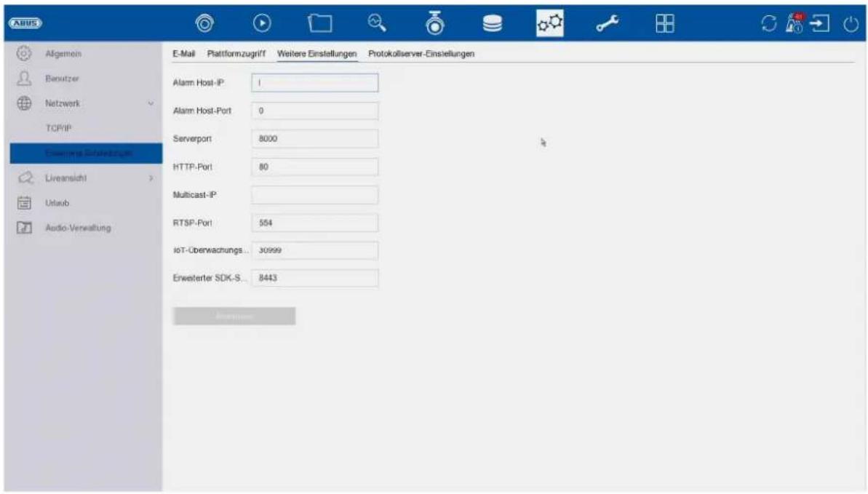
Task: Select the highlighted Erweiterte network entry
Action: click(86, 154)
